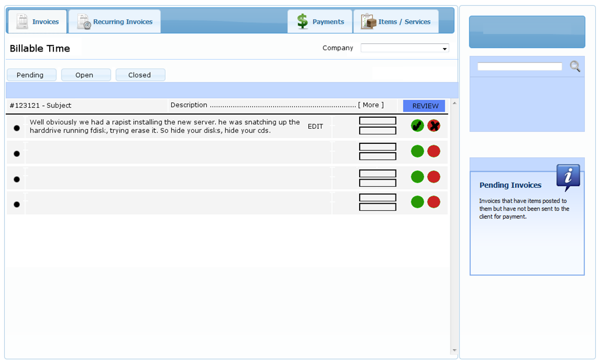Image resolution: width=600 pixels, height=364 pixels.
Task: Click the scrollbar down arrow
Action: (x=454, y=351)
